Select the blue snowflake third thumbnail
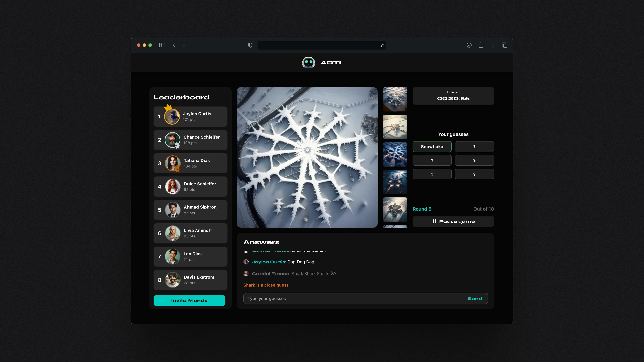 (x=395, y=154)
